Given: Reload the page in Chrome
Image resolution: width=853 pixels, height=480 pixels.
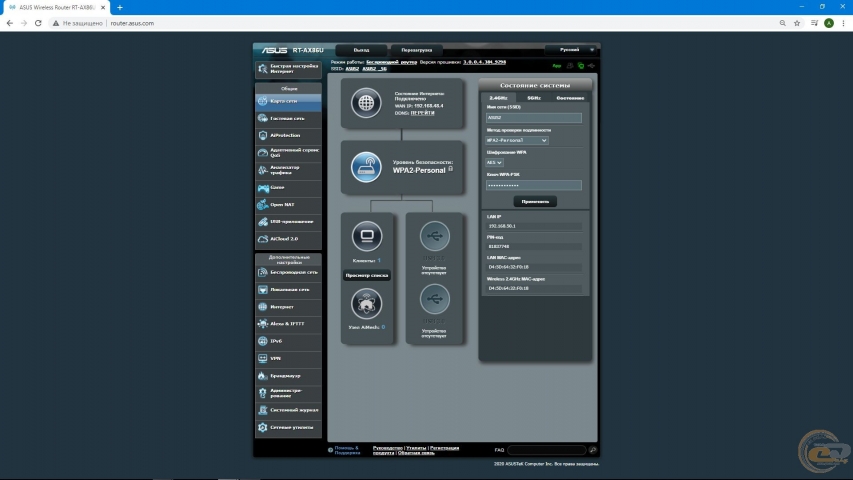Looking at the screenshot, I should (x=38, y=23).
